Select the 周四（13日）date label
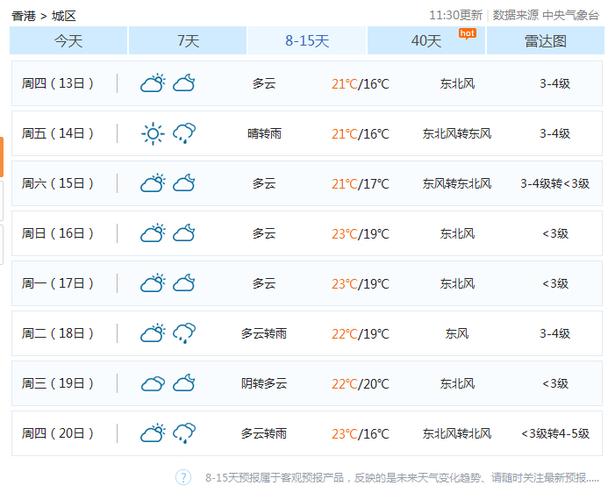The height and width of the screenshot is (500, 615). coord(58,83)
